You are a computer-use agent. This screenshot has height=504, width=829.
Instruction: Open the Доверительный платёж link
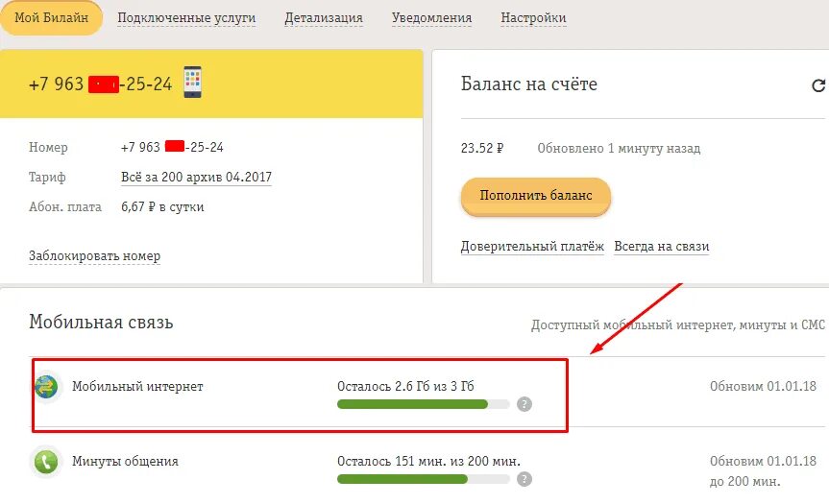pyautogui.click(x=532, y=247)
